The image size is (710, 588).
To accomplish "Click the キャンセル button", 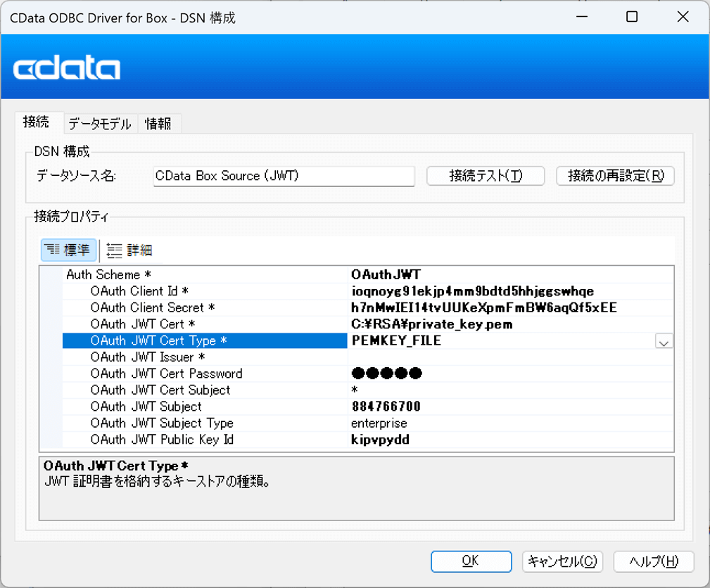I will (x=562, y=561).
